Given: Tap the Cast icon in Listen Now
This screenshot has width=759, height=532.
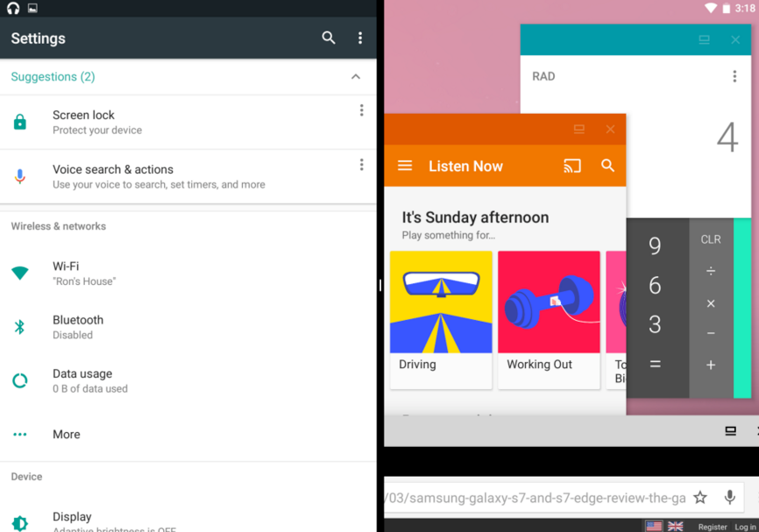Looking at the screenshot, I should (x=572, y=166).
